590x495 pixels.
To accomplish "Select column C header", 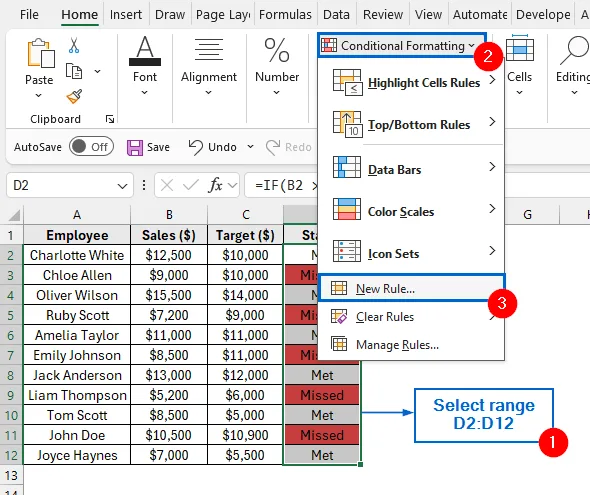I will pos(245,215).
